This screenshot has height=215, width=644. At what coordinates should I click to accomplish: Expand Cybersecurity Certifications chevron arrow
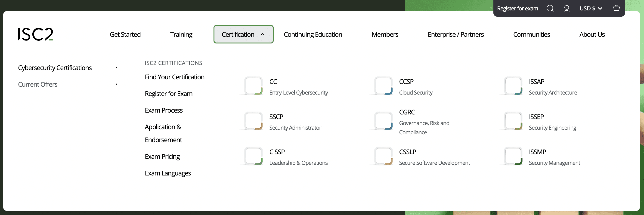click(x=116, y=68)
